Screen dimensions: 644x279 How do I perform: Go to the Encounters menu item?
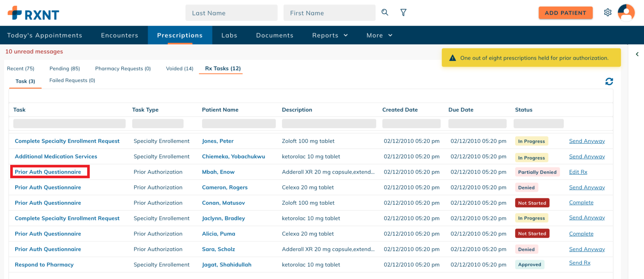pos(119,35)
